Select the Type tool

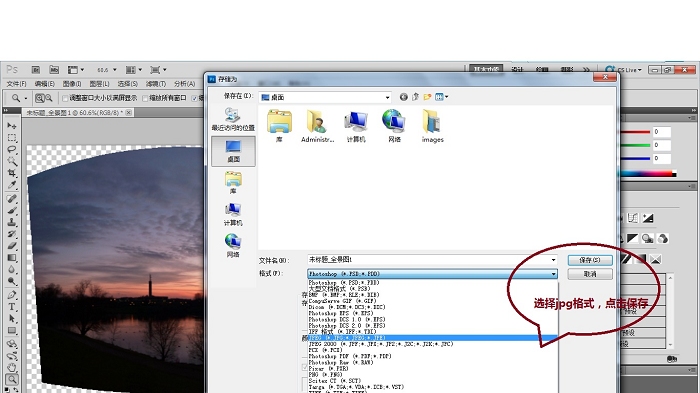[x=12, y=307]
